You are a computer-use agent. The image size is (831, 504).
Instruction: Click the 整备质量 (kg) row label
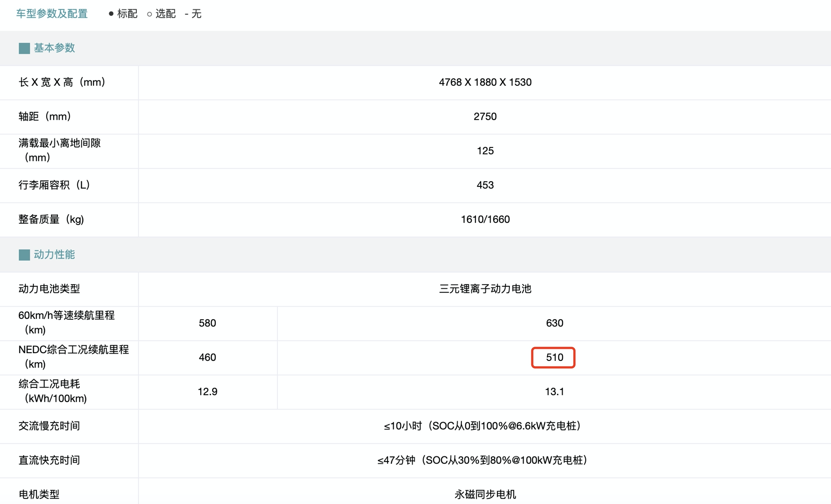51,219
